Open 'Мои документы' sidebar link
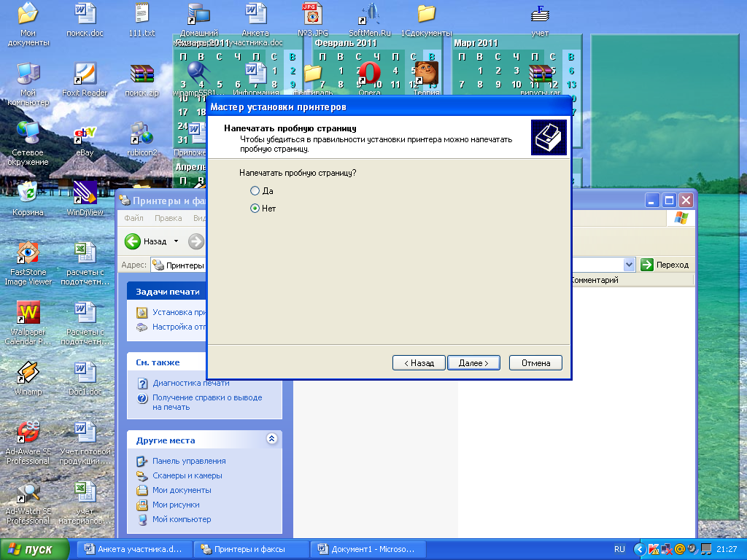Screen dimensions: 747x560 (x=182, y=490)
